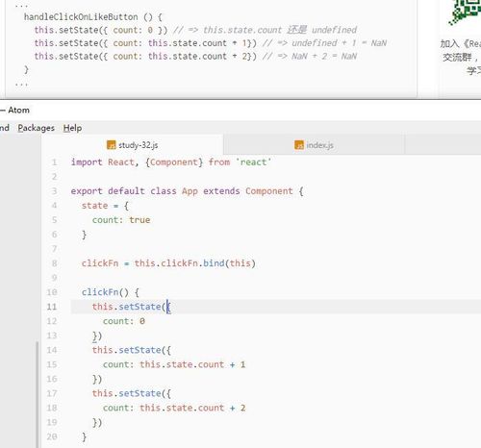Click the empty tab bar area right of index.js
The image size is (481, 448).
pyautogui.click(x=443, y=145)
